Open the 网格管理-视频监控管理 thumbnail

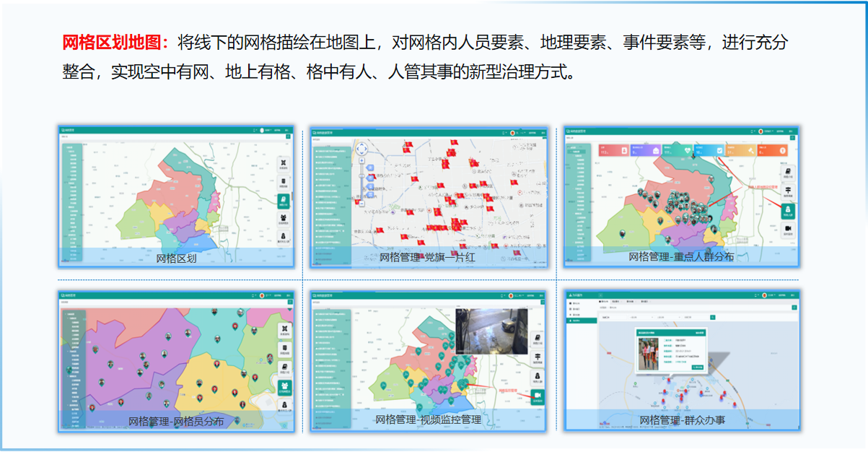[429, 361]
